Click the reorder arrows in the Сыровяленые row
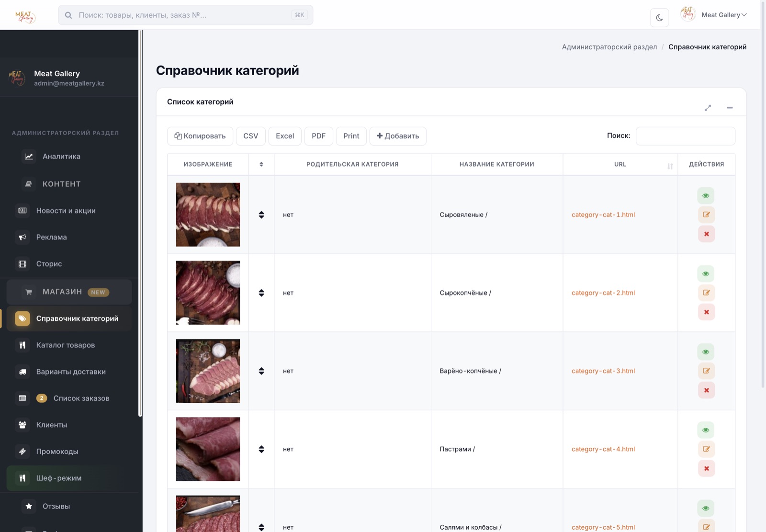This screenshot has height=532, width=766. click(x=261, y=215)
